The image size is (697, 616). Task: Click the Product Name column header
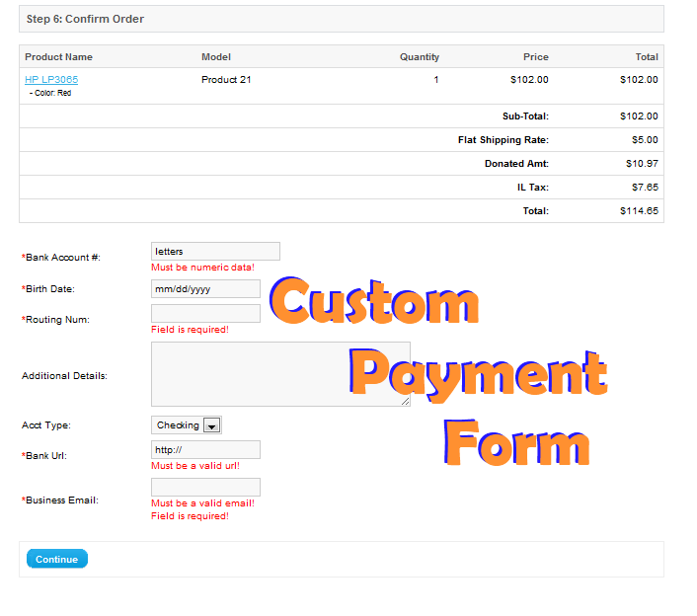58,57
